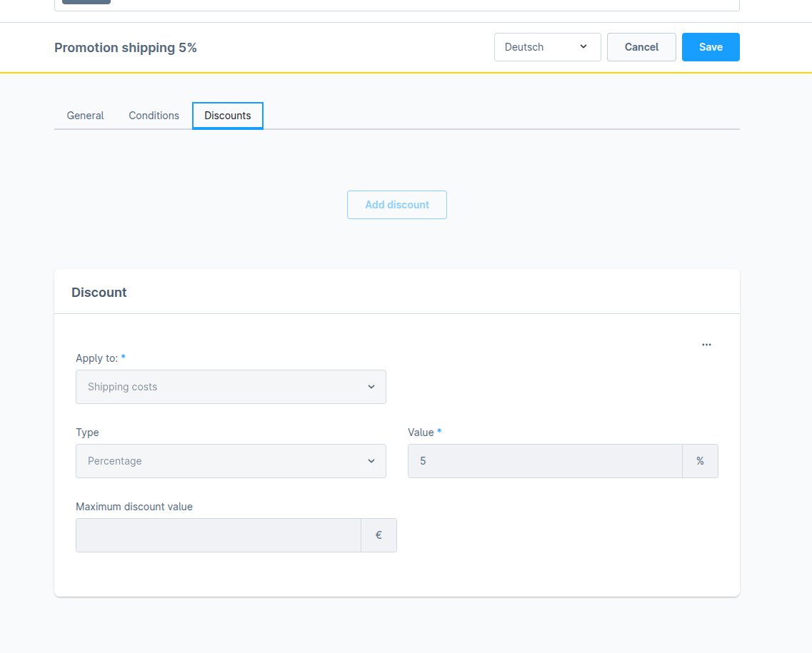Click into the Maximum discount value field
812x653 pixels.
pyautogui.click(x=218, y=535)
